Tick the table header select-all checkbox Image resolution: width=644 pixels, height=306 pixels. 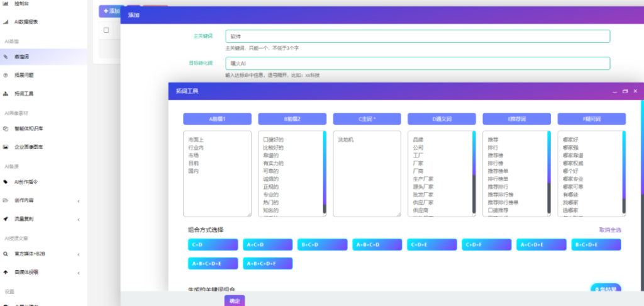pos(106,30)
